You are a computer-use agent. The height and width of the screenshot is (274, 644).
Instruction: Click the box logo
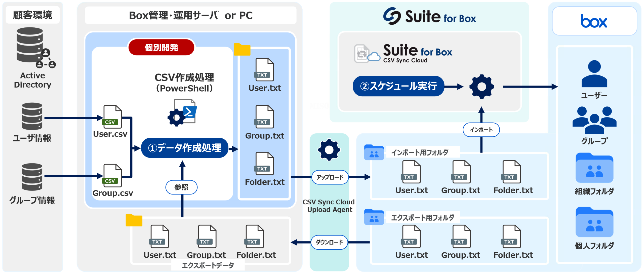[594, 21]
